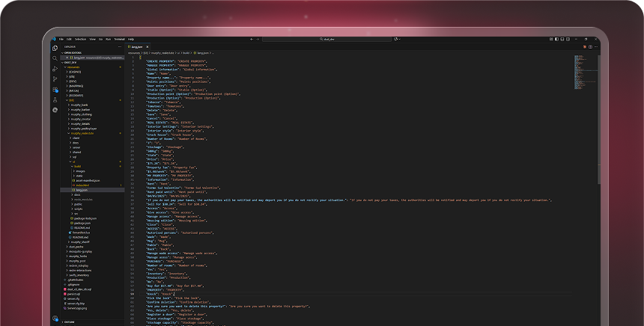Viewport: 644px width, 326px height.
Task: Open the Terminal menu
Action: coord(120,40)
